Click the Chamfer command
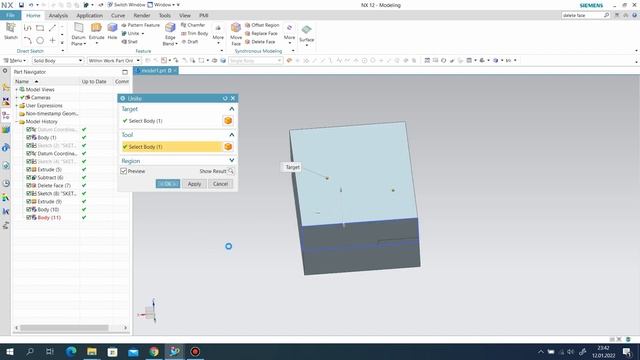 [x=193, y=25]
